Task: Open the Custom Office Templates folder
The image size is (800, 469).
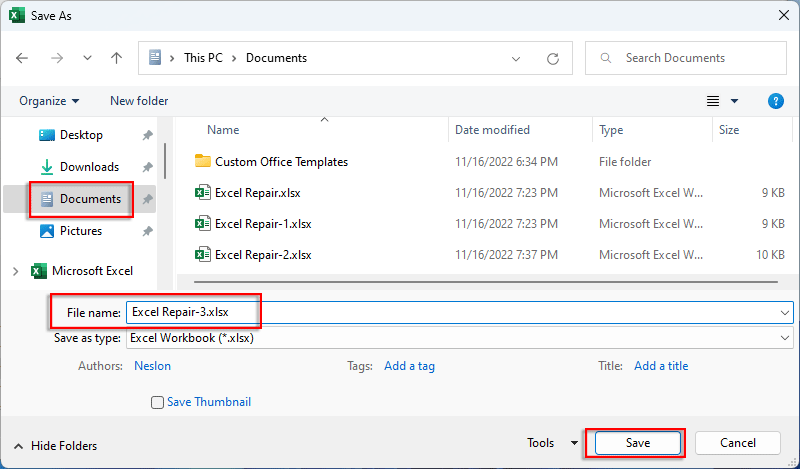Action: [281, 162]
